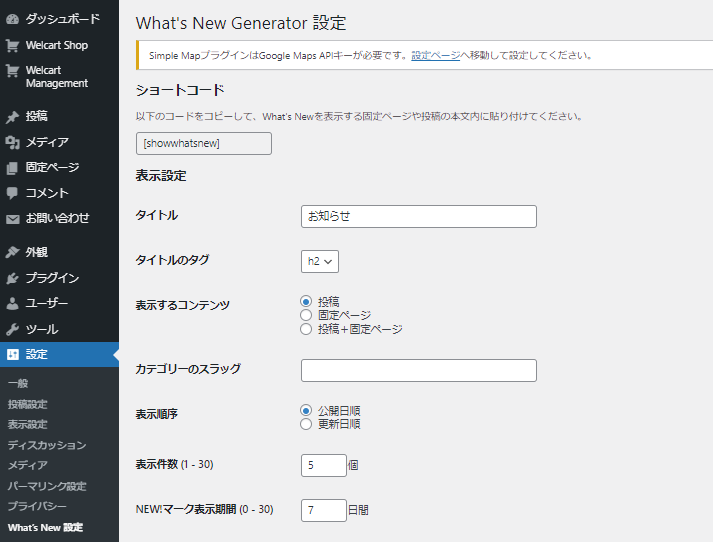This screenshot has height=542, width=713.
Task: Click the コメント speech bubble icon
Action: (x=13, y=193)
